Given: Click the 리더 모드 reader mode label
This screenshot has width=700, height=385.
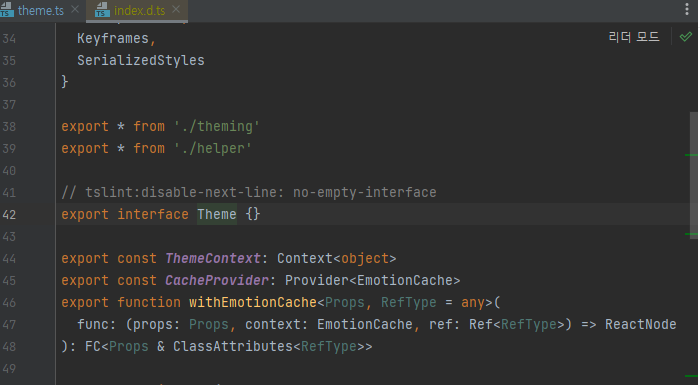Looking at the screenshot, I should pos(634,37).
